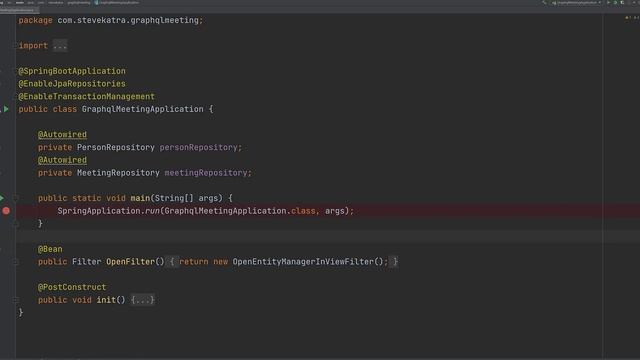Image resolution: width=640 pixels, height=360 pixels.
Task: Click the italic run method call
Action: tap(152, 211)
